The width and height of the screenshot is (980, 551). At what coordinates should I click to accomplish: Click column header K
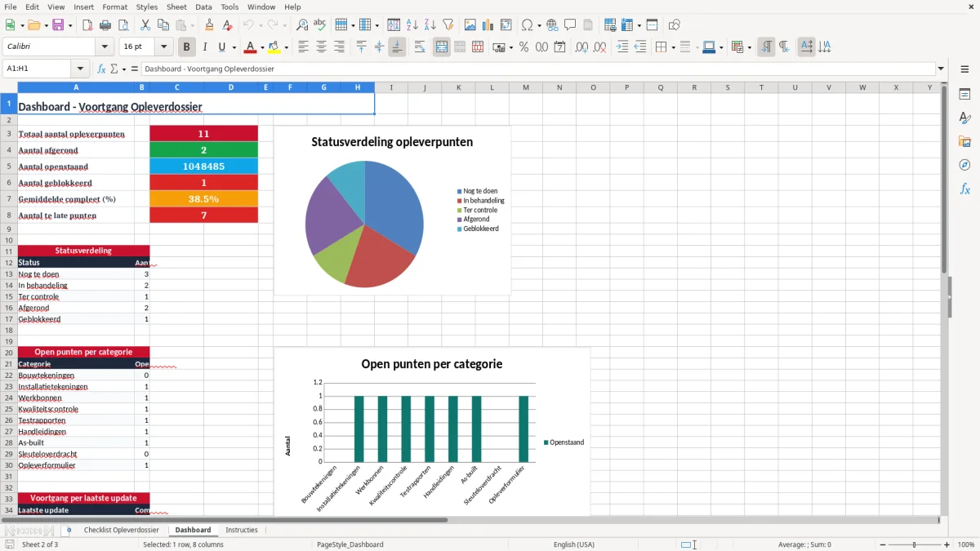click(x=458, y=87)
